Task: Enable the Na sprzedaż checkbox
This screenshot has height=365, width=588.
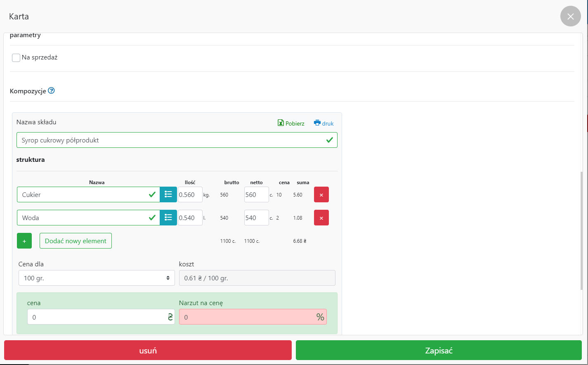Action: coord(16,58)
